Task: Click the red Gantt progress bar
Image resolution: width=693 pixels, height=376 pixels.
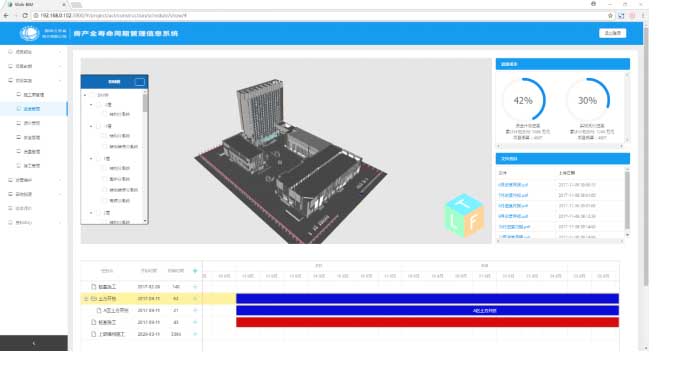Action: (x=427, y=323)
